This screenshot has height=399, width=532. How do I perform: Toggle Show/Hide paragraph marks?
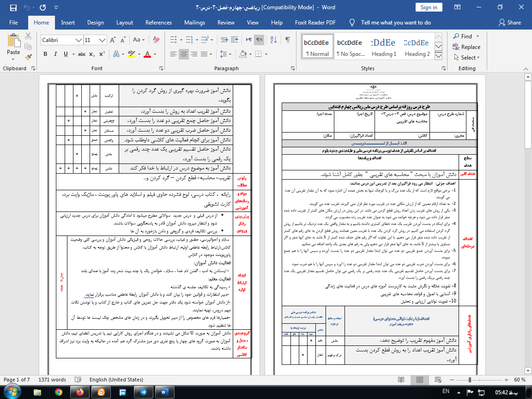coord(287,40)
